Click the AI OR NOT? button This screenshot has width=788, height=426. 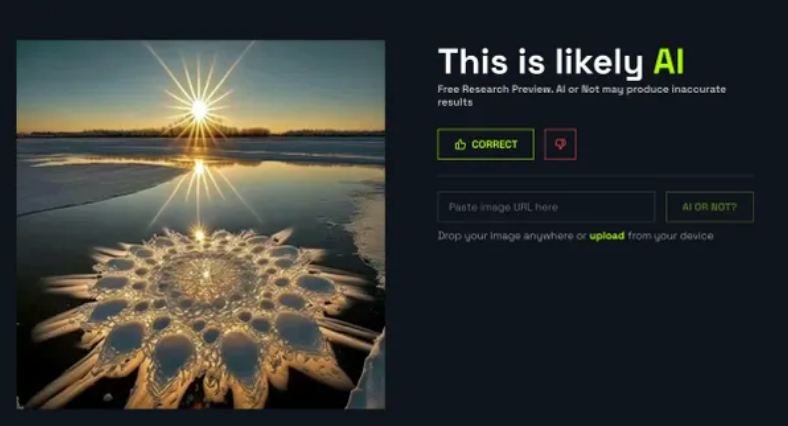(710, 206)
